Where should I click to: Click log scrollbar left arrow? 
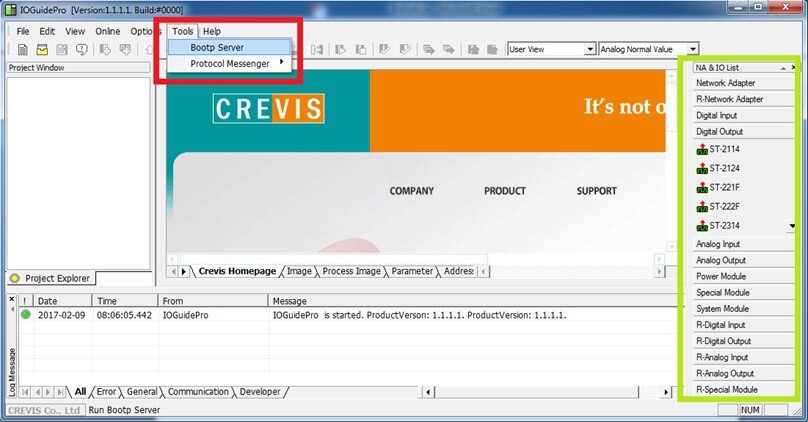(x=428, y=392)
